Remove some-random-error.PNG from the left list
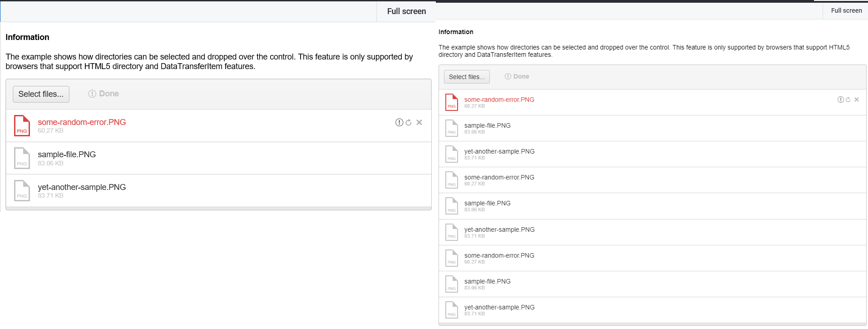 point(419,122)
